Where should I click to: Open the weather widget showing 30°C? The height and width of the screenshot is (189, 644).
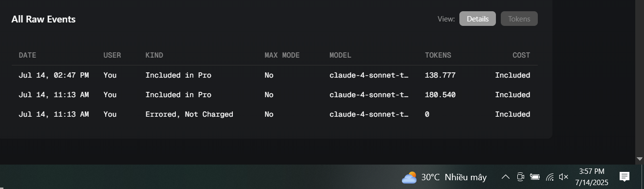click(x=444, y=177)
